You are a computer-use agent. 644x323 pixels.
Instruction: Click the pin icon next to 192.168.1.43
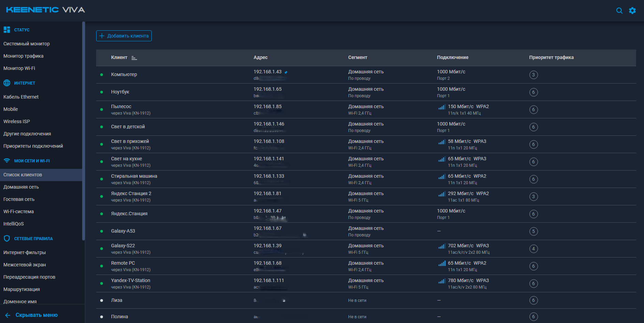tap(286, 72)
